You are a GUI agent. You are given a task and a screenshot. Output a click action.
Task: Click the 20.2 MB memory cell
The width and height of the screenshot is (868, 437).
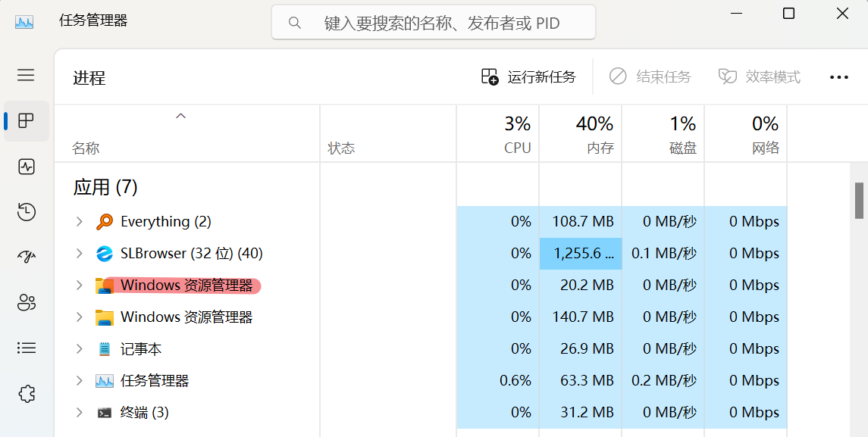pos(581,286)
